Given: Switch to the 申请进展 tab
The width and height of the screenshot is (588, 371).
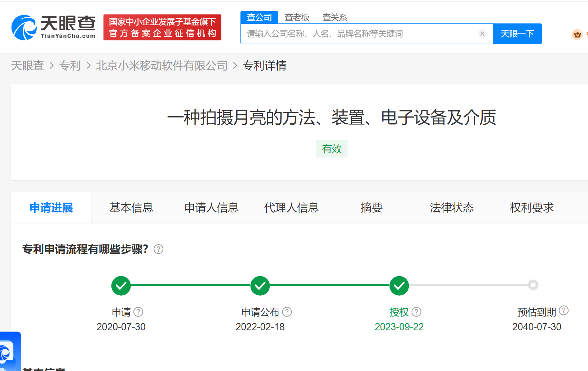Looking at the screenshot, I should tap(51, 208).
